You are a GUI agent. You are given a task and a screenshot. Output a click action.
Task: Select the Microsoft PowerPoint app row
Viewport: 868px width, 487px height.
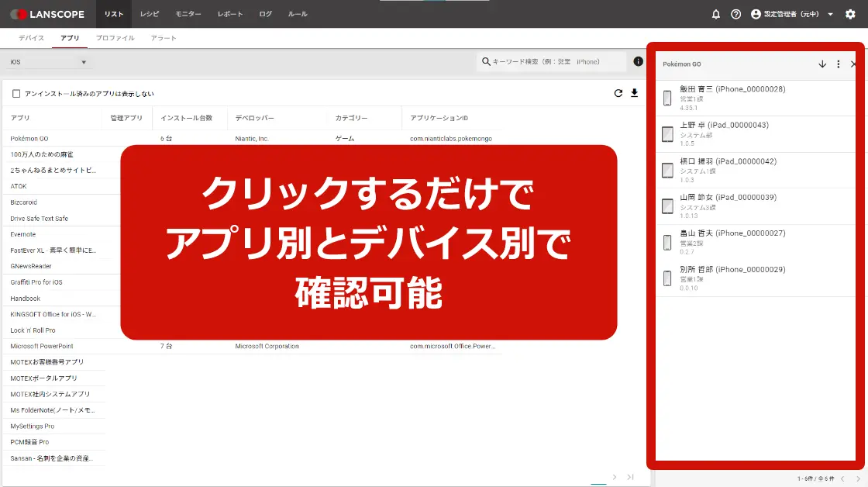[253, 347]
